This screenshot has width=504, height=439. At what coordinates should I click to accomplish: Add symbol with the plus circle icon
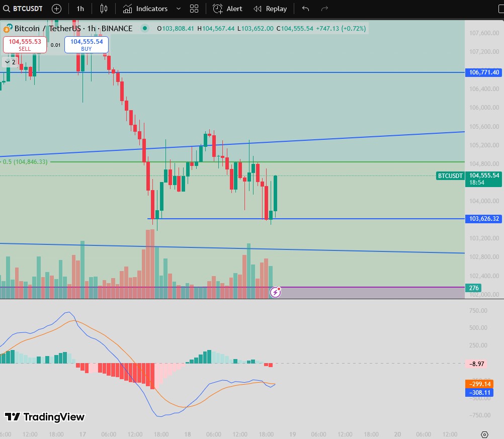point(56,9)
